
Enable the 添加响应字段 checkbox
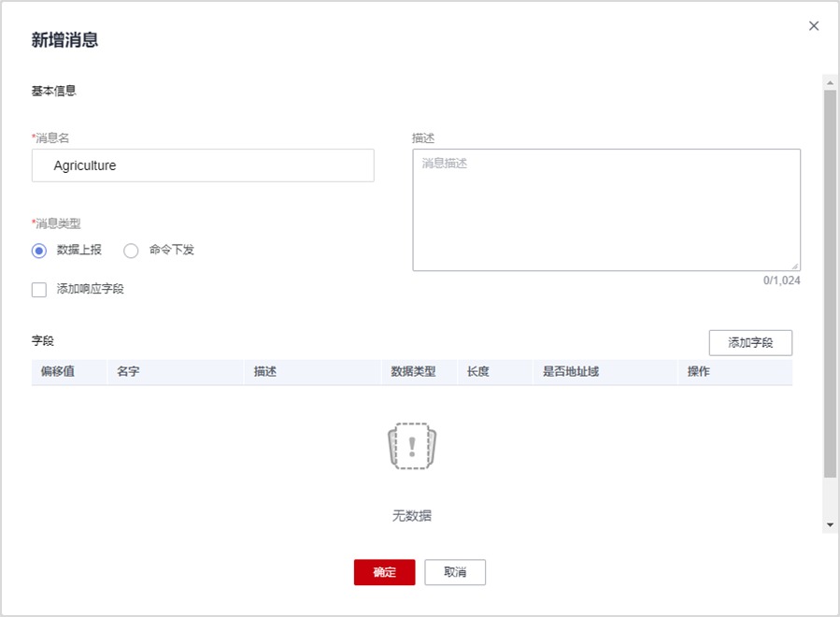click(x=39, y=290)
